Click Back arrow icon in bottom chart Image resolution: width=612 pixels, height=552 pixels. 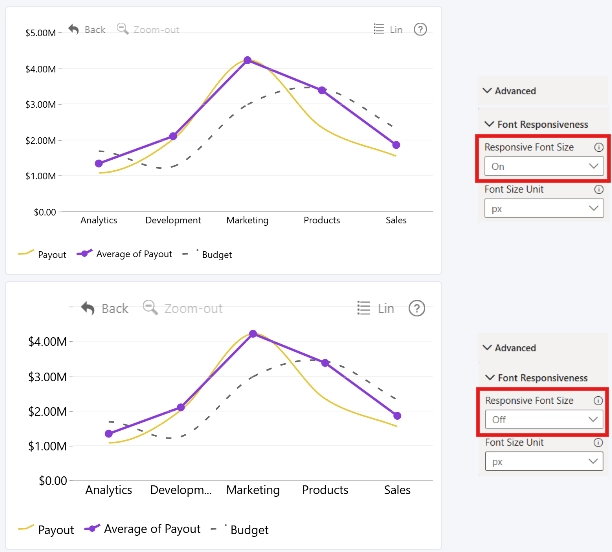coord(88,308)
